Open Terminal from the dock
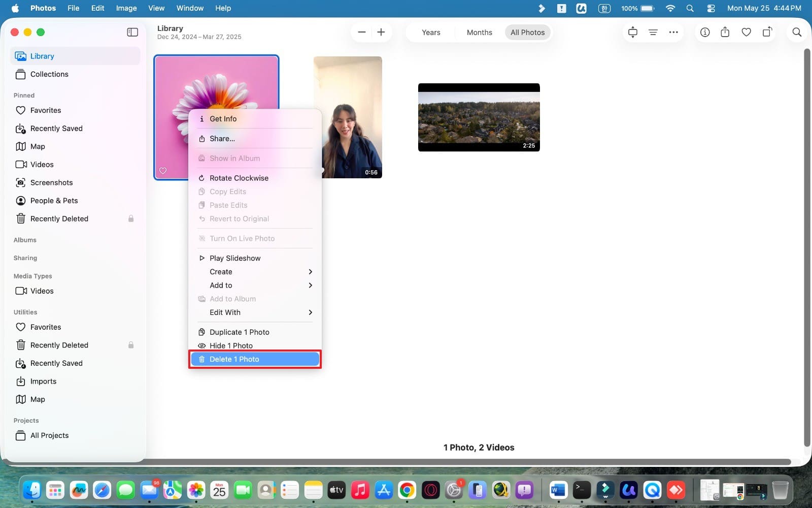812x508 pixels. tap(582, 490)
